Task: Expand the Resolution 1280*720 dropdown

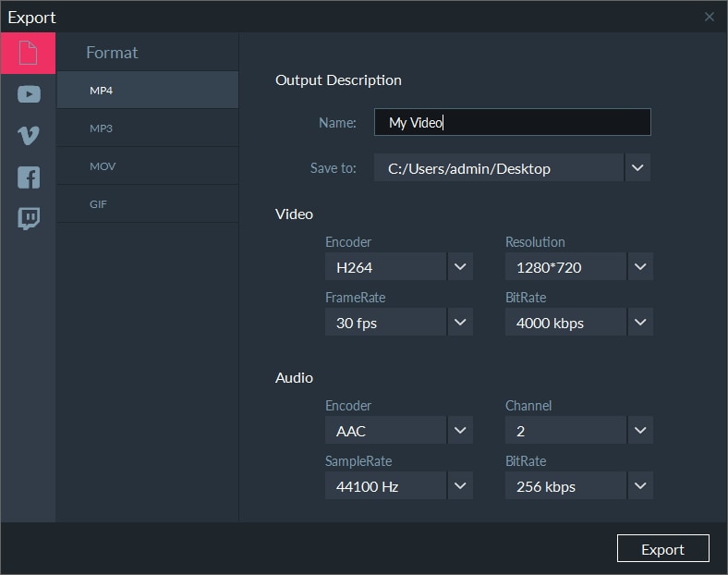Action: coord(640,267)
